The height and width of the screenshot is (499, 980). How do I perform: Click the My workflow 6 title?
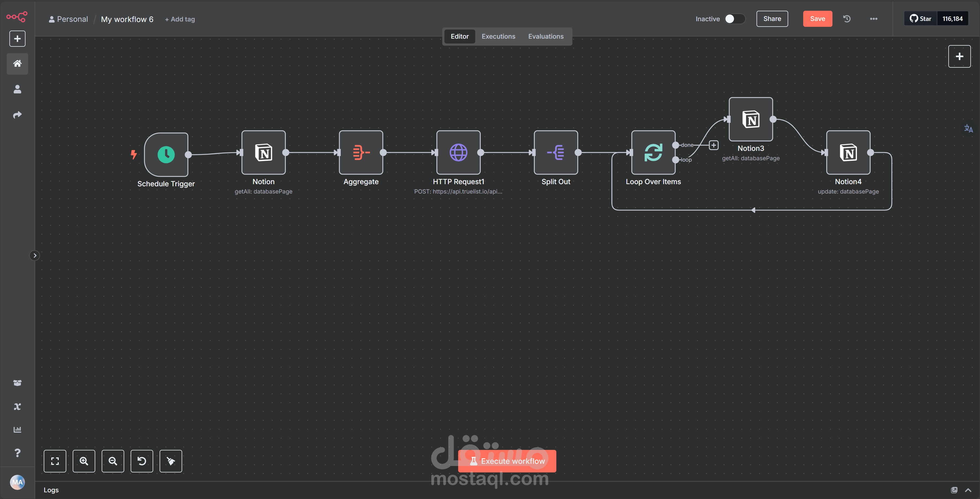pos(127,19)
